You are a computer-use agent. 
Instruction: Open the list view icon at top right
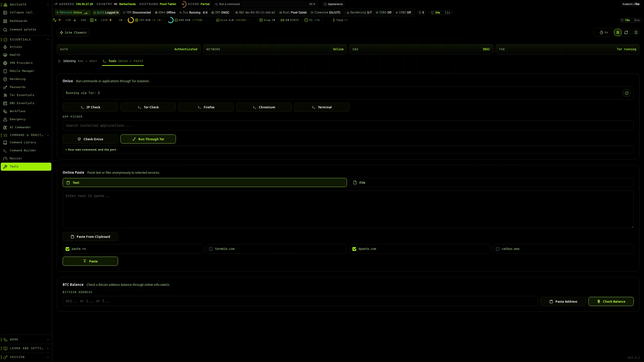(x=636, y=32)
